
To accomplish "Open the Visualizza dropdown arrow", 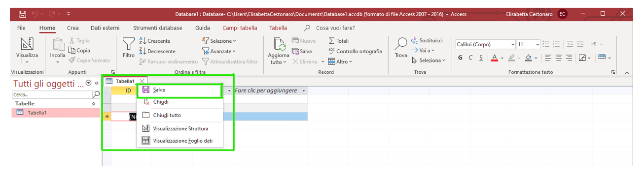I will click(x=27, y=62).
